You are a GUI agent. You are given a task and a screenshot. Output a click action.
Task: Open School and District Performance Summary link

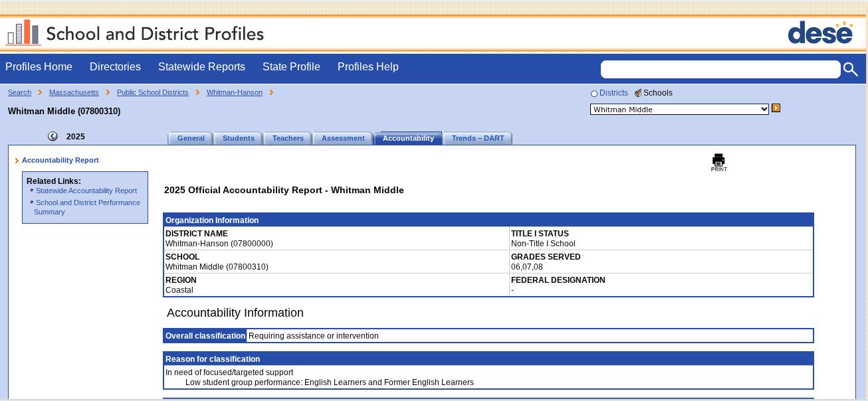click(x=87, y=207)
